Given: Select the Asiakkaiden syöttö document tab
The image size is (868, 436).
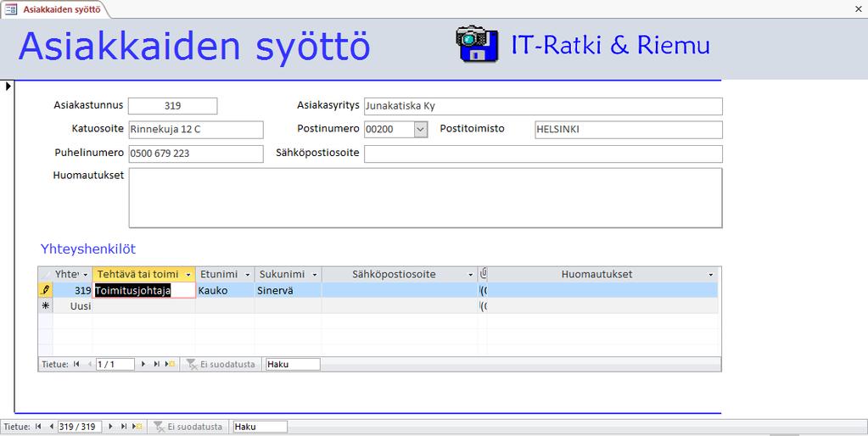Looking at the screenshot, I should click(x=53, y=9).
